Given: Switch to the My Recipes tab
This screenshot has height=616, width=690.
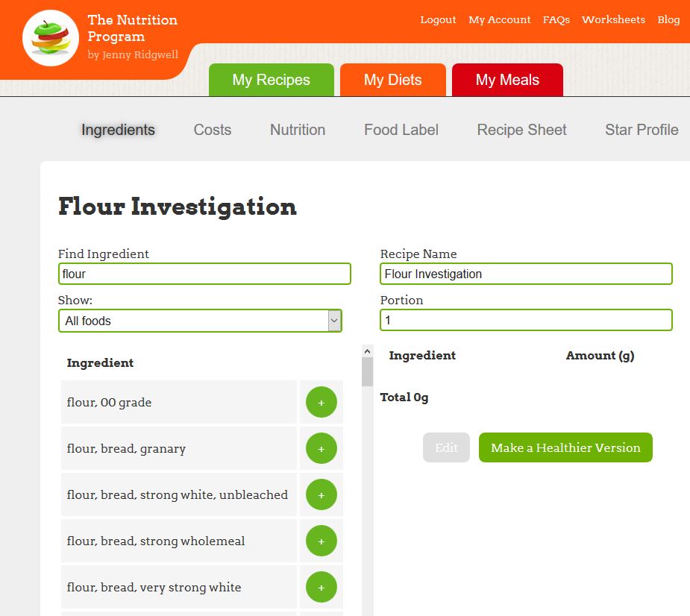Looking at the screenshot, I should coord(271,80).
